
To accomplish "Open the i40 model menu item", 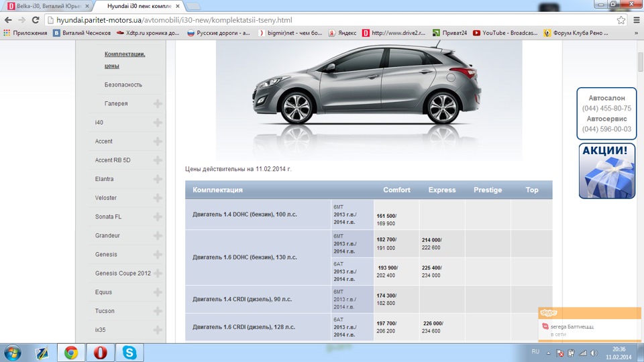I will coord(99,122).
